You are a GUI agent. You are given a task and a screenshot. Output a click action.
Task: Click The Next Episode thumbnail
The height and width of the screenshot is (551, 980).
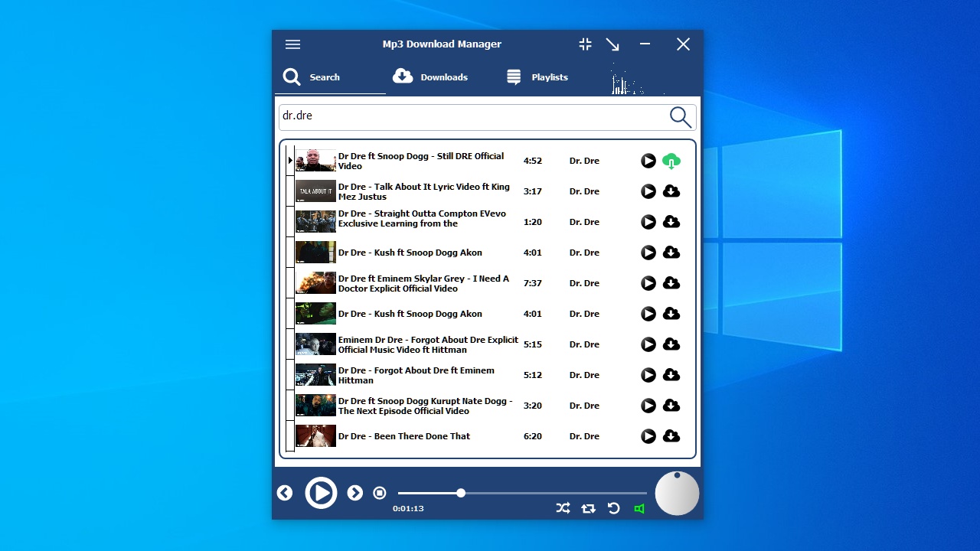pyautogui.click(x=315, y=406)
